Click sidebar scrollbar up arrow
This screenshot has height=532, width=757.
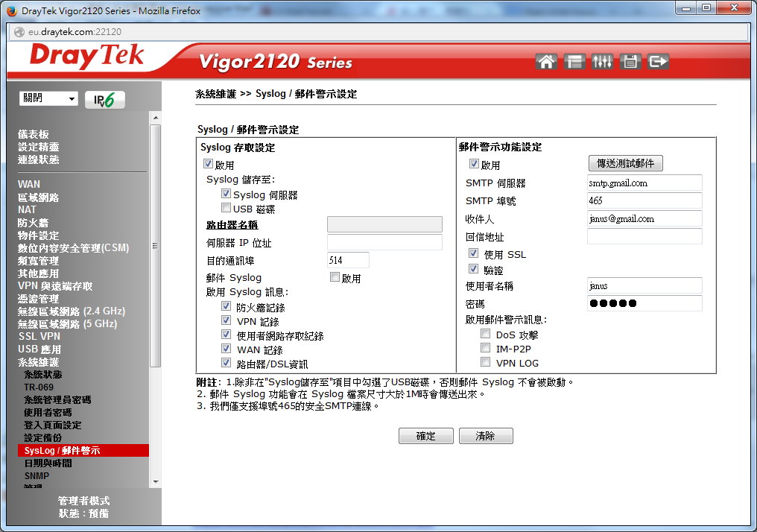point(156,118)
